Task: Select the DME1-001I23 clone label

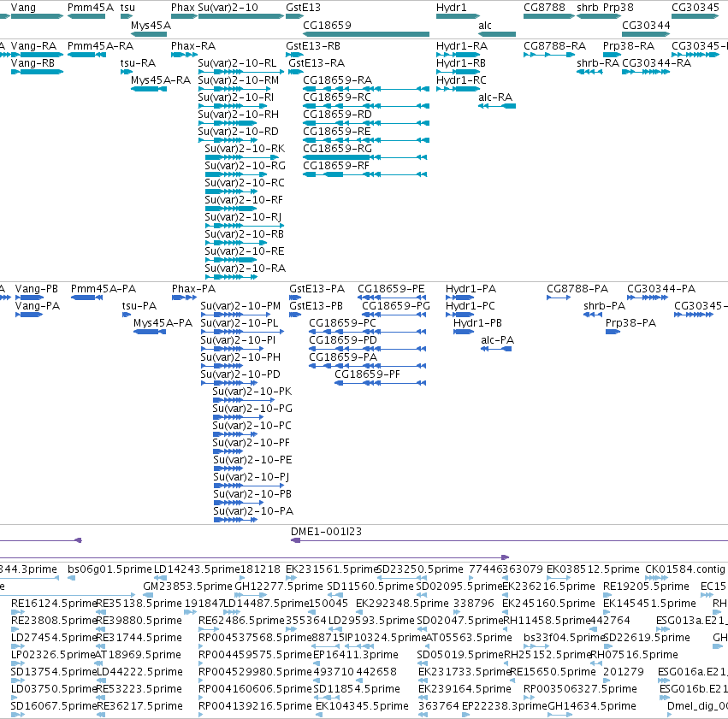Action: [327, 532]
